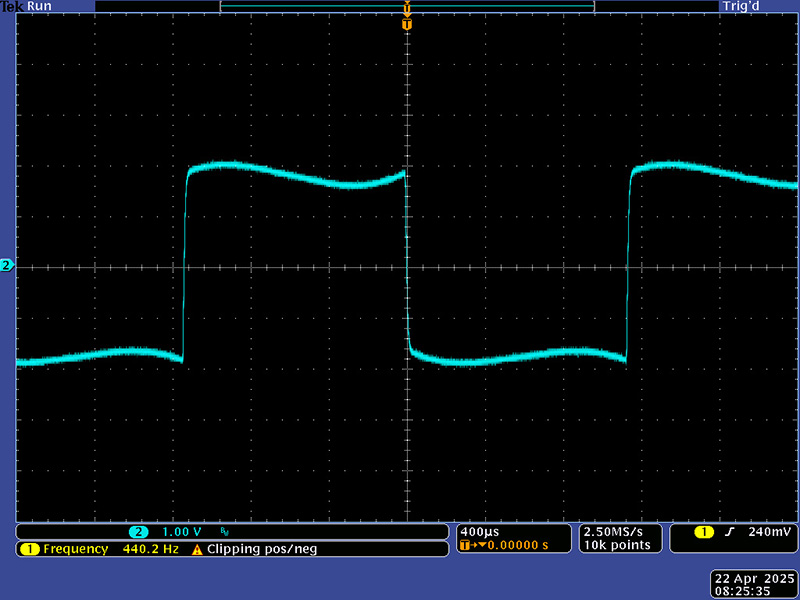Screen dimensions: 800x600
Task: Click the rising edge trigger slope icon
Action: 729,532
